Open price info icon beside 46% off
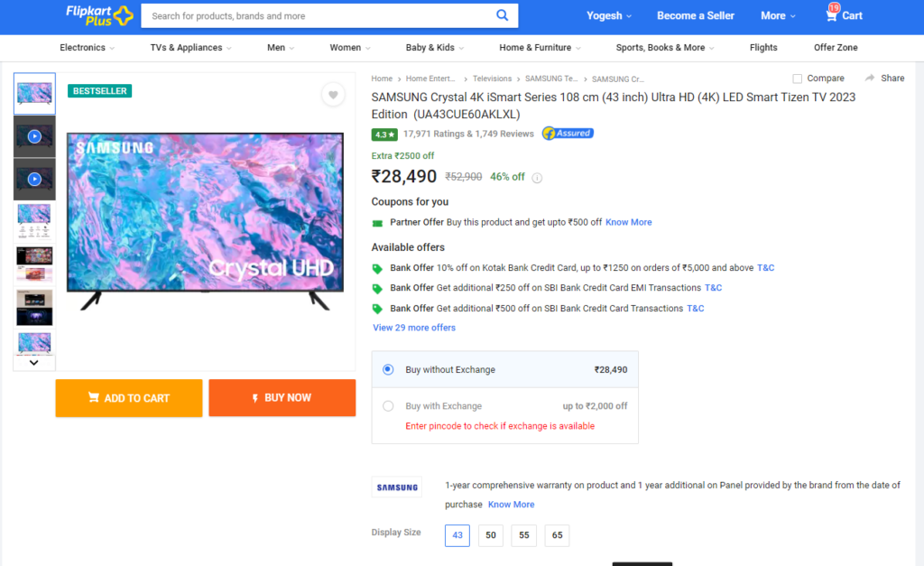 (x=537, y=178)
